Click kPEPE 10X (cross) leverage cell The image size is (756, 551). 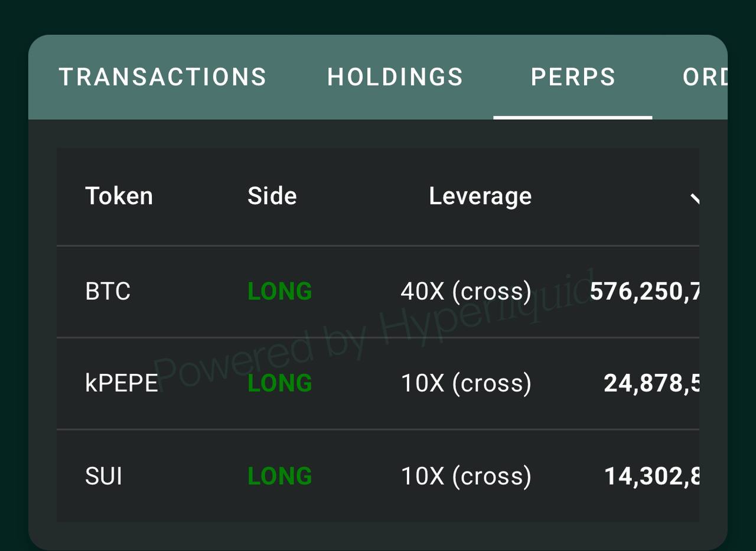(x=466, y=384)
